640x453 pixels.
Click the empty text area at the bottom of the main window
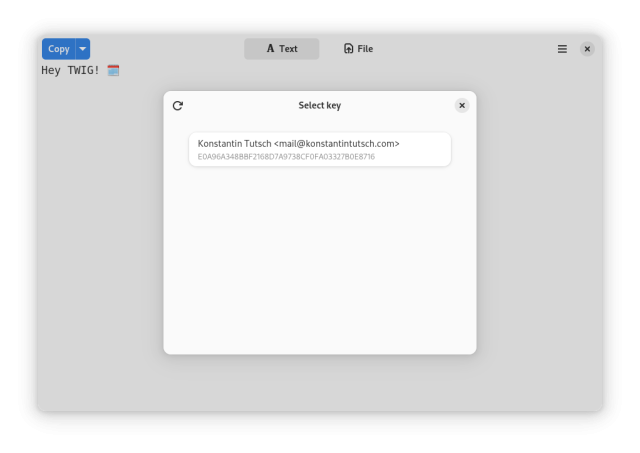pos(319,385)
